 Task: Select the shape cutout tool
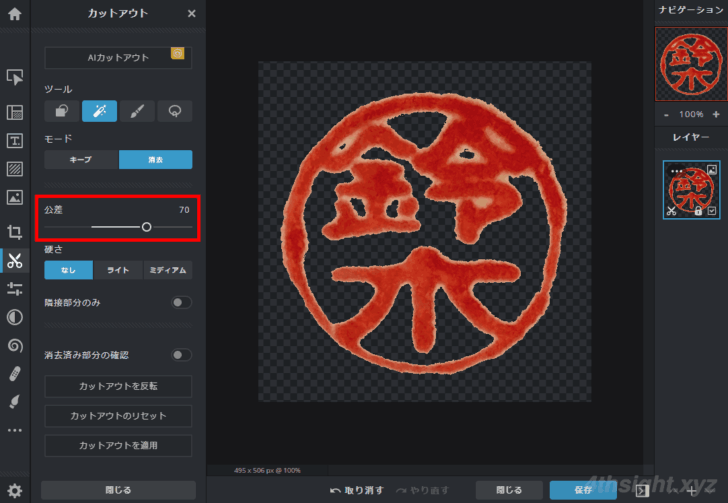coord(62,111)
